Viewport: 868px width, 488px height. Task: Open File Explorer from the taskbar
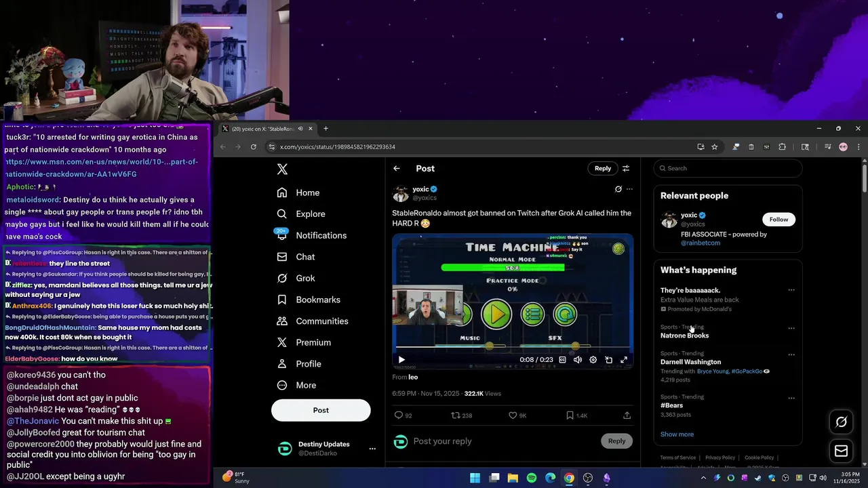513,478
